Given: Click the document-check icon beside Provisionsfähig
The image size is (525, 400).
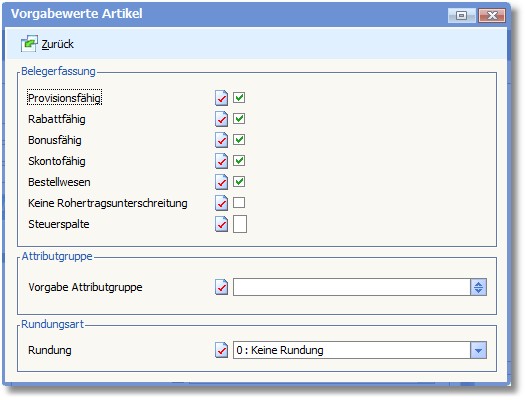Looking at the screenshot, I should [x=221, y=98].
